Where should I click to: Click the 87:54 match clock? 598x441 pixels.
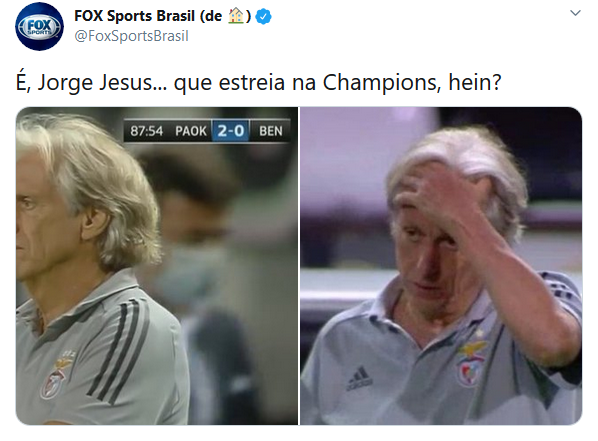[147, 131]
